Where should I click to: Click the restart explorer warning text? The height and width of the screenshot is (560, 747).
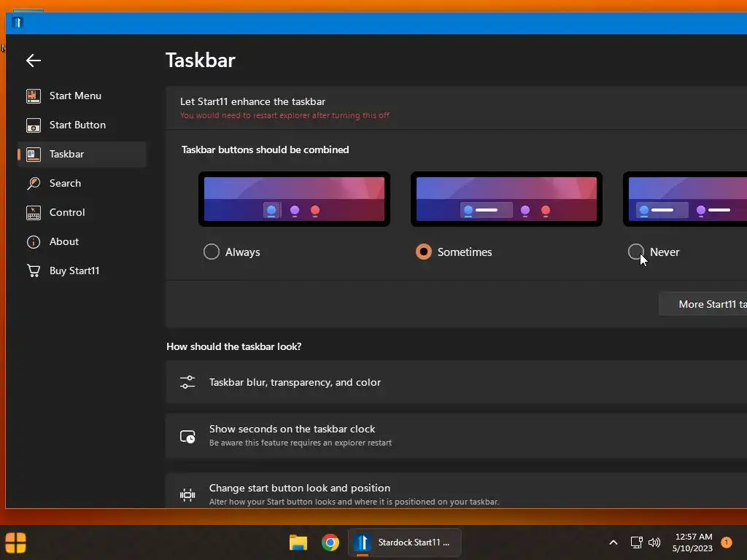coord(285,115)
